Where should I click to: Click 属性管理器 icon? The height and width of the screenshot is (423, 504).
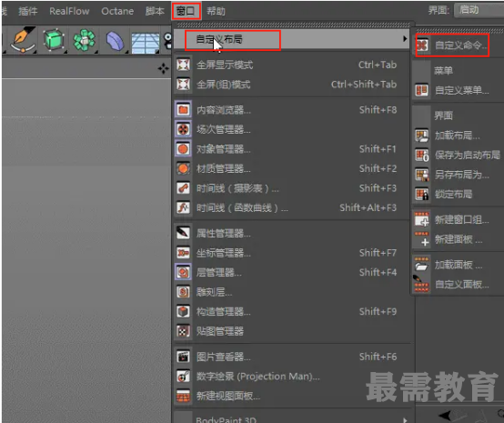(183, 233)
